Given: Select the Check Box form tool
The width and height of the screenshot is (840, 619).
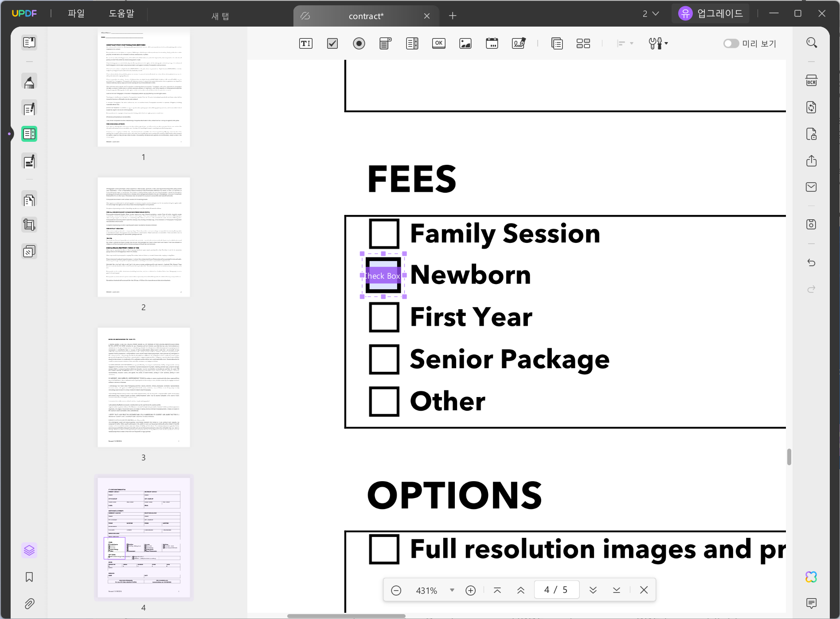Looking at the screenshot, I should click(332, 43).
